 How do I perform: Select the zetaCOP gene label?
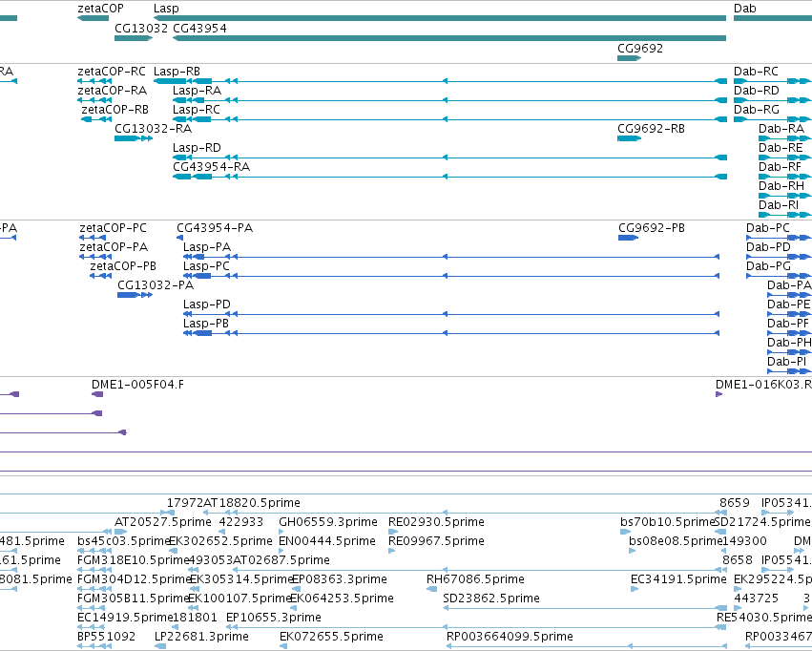tap(100, 9)
